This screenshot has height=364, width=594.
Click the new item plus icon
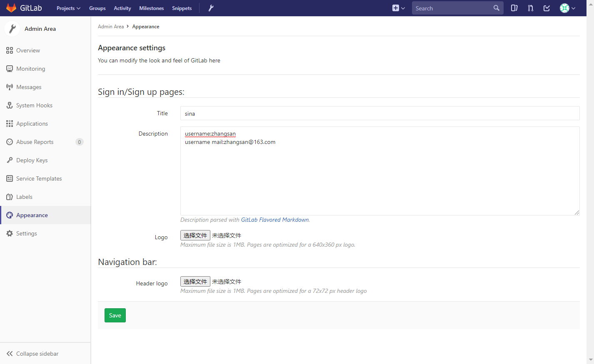click(396, 8)
